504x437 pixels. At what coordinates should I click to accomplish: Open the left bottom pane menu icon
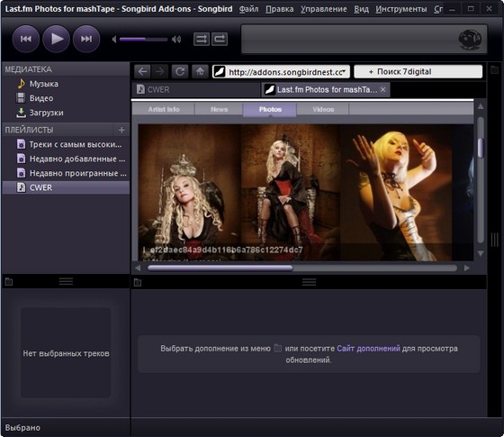click(x=9, y=282)
